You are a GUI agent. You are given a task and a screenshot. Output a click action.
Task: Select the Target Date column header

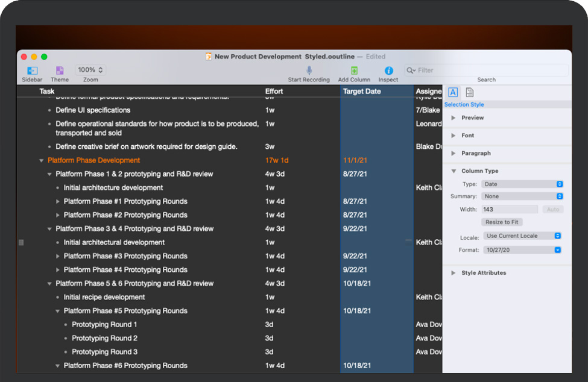376,92
